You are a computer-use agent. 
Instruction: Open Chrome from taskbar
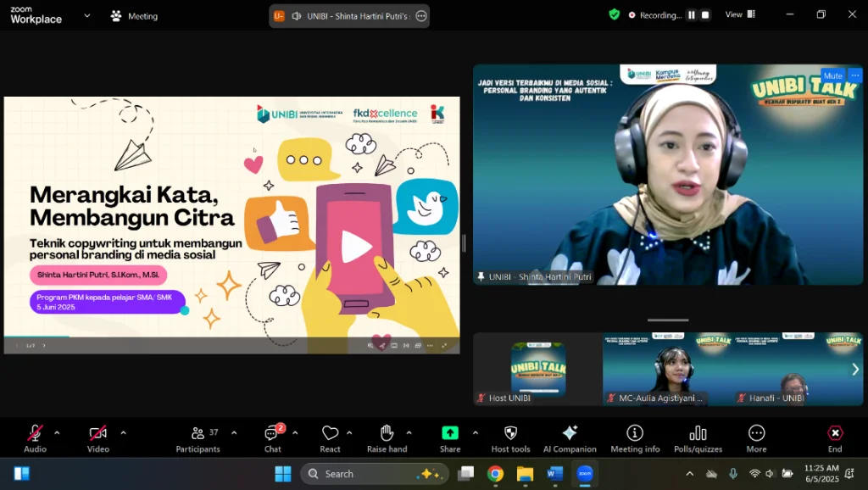(x=495, y=474)
